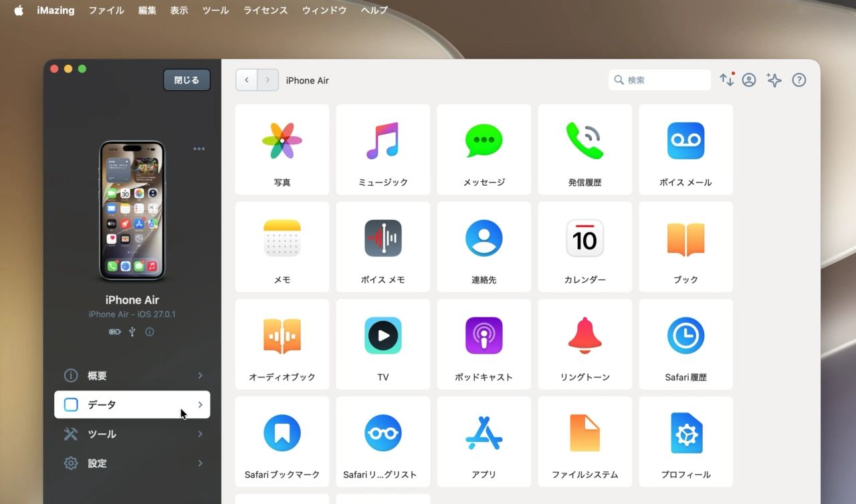
Task: Open the Safariブックマーク bookmarks tile
Action: 282,442
